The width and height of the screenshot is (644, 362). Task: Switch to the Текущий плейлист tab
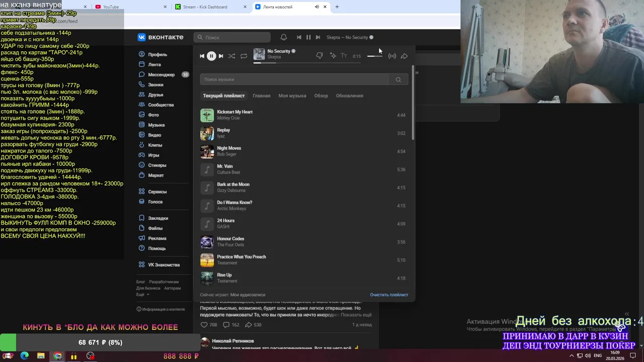pos(224,96)
